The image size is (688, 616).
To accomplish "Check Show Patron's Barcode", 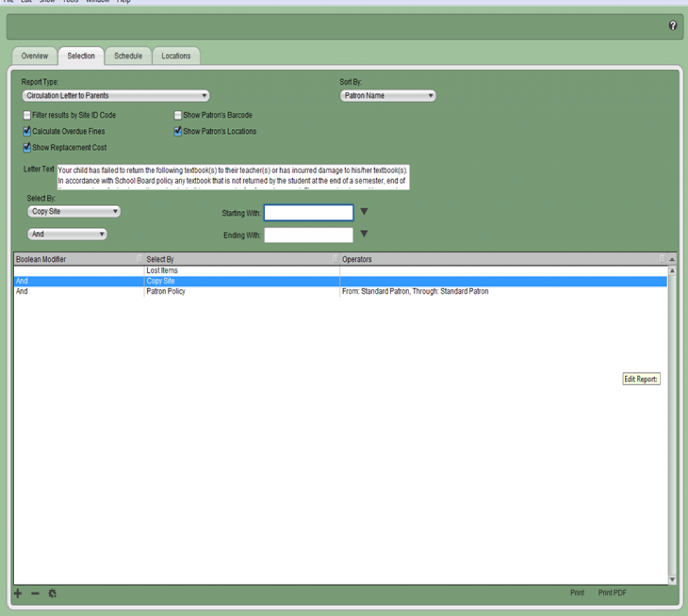I will pyautogui.click(x=177, y=115).
